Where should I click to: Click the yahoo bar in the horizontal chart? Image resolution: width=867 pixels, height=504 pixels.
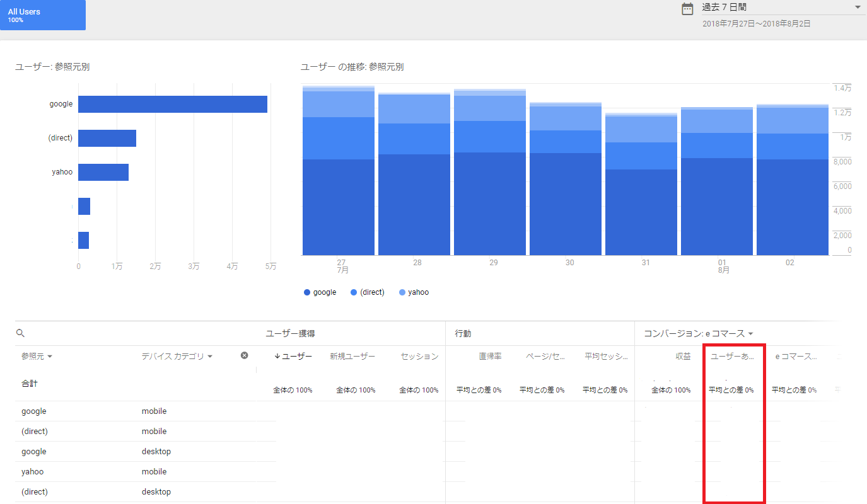(x=103, y=172)
